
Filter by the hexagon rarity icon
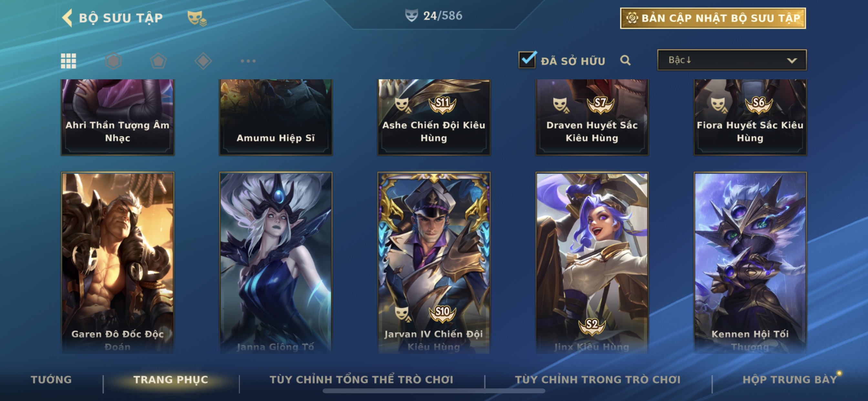[113, 61]
